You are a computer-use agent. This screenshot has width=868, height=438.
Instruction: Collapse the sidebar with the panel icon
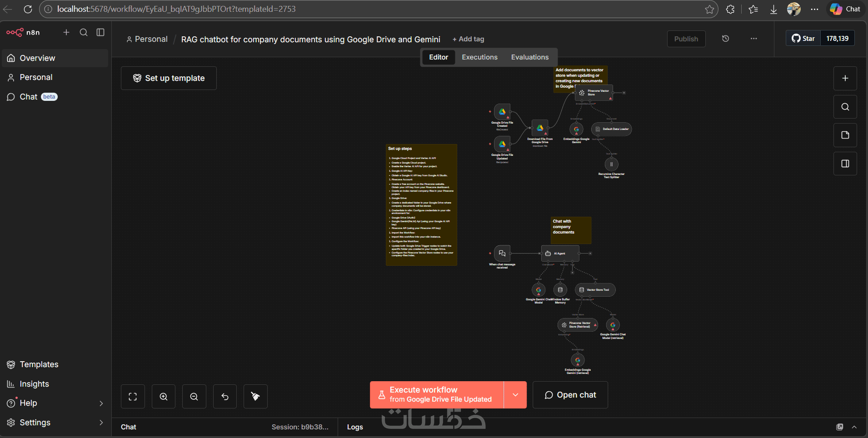(x=100, y=32)
